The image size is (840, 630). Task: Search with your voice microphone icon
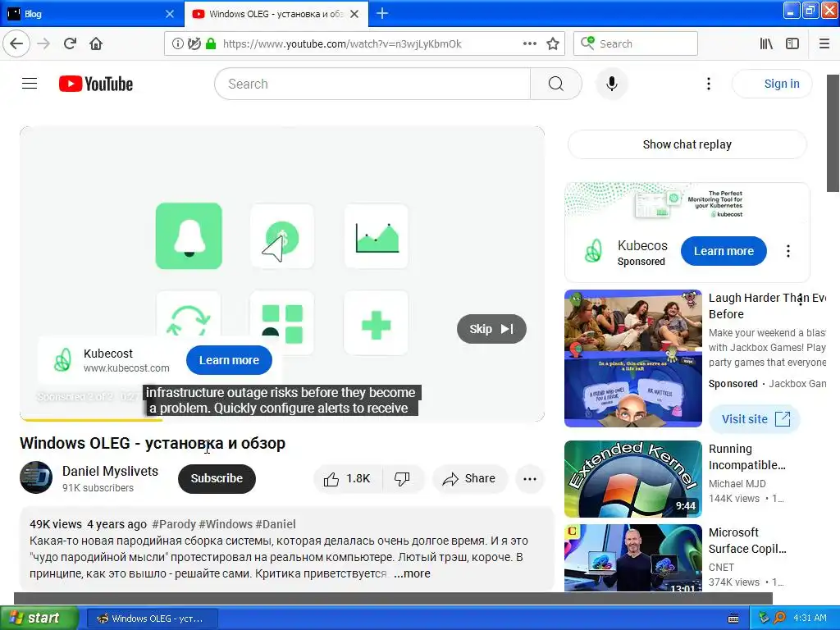point(612,84)
